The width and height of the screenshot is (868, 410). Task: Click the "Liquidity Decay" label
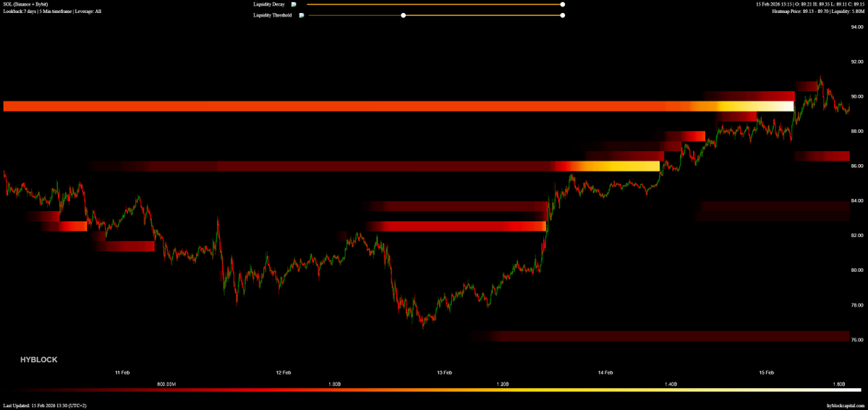point(269,4)
